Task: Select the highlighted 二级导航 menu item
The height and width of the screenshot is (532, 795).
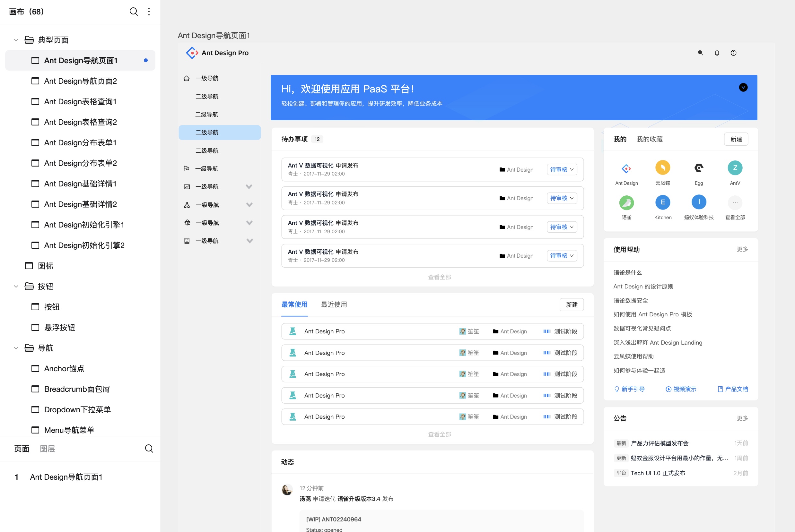Action: (x=220, y=132)
